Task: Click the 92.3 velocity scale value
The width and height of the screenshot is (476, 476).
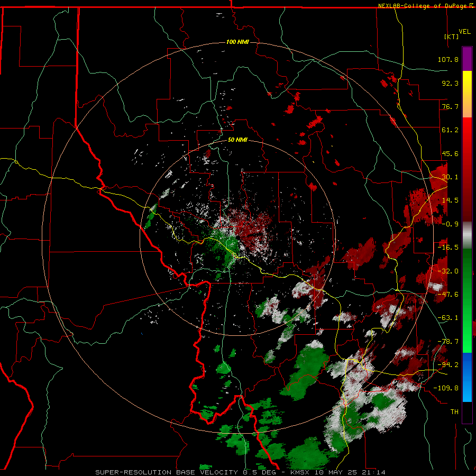Action: click(450, 83)
